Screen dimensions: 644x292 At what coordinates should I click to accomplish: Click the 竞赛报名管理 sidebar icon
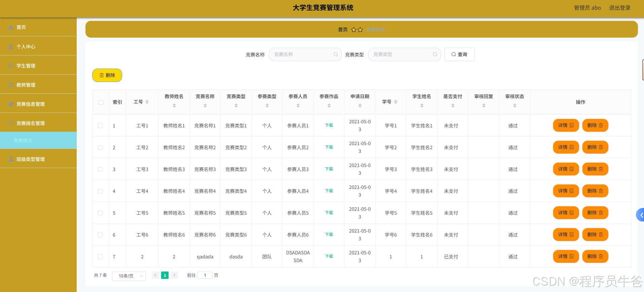(x=11, y=123)
